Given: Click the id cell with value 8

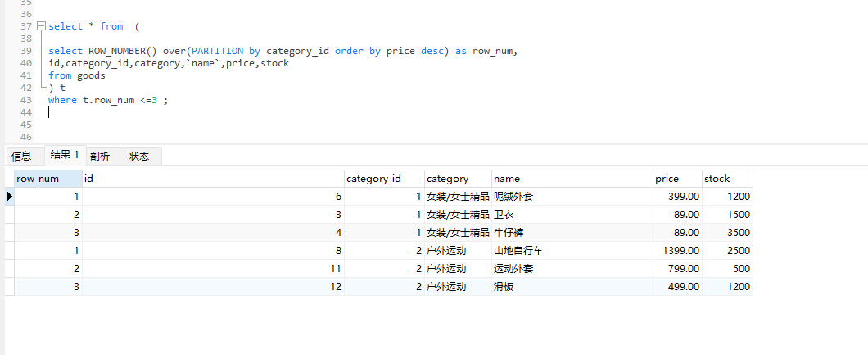Looking at the screenshot, I should pyautogui.click(x=213, y=250).
